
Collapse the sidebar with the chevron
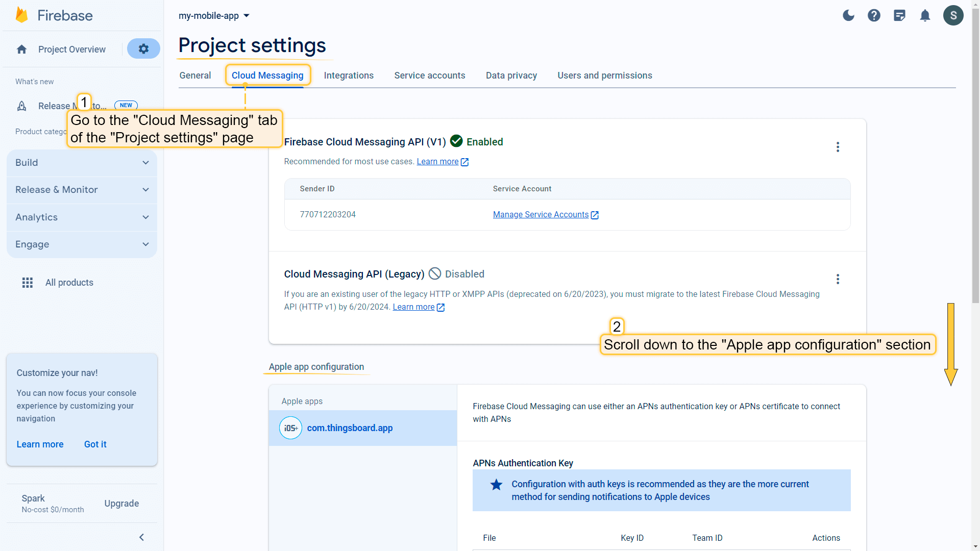[141, 537]
